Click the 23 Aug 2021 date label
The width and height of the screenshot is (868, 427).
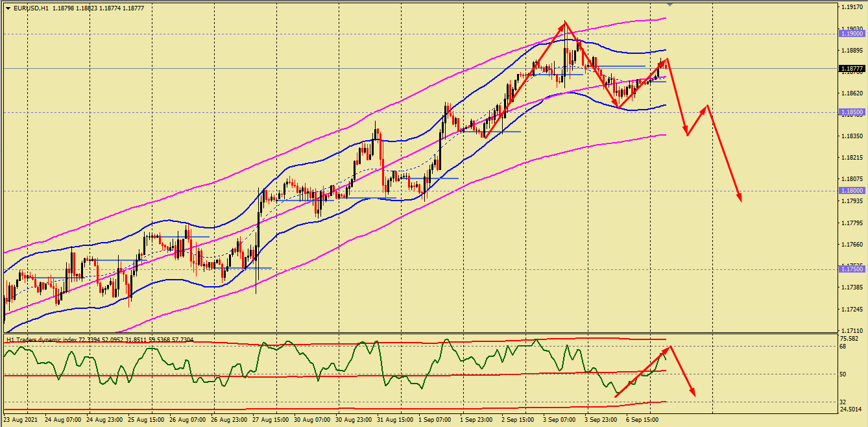[x=21, y=420]
